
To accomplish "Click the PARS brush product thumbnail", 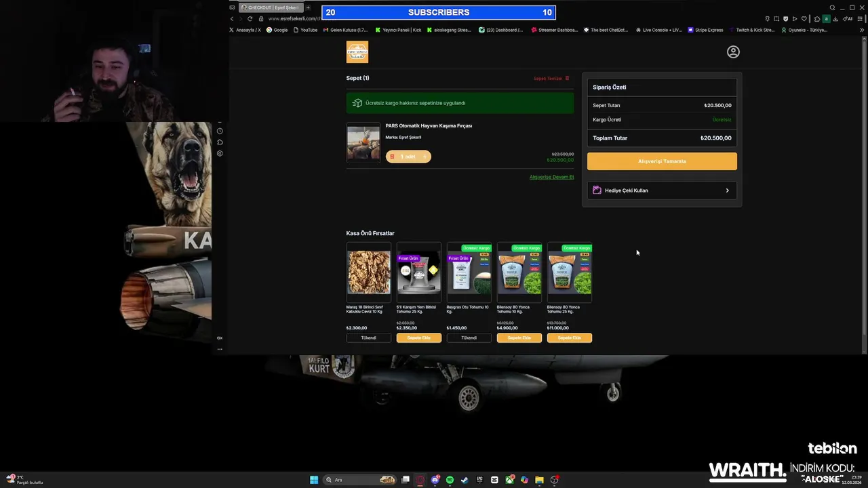I will pyautogui.click(x=363, y=142).
